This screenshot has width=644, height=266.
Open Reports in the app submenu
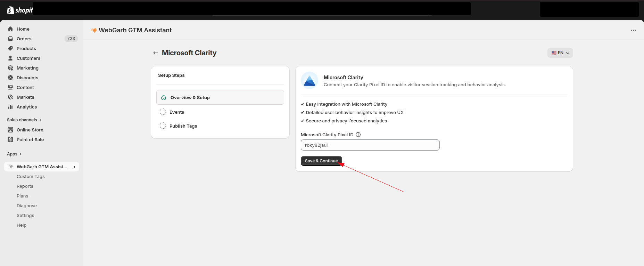coord(25,186)
